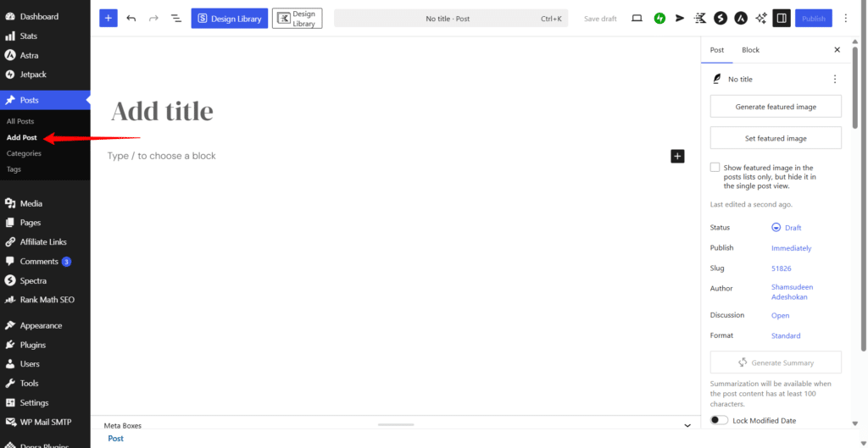Viewport: 868px width, 448px height.
Task: Open the editor options three-dot menu
Action: point(845,19)
